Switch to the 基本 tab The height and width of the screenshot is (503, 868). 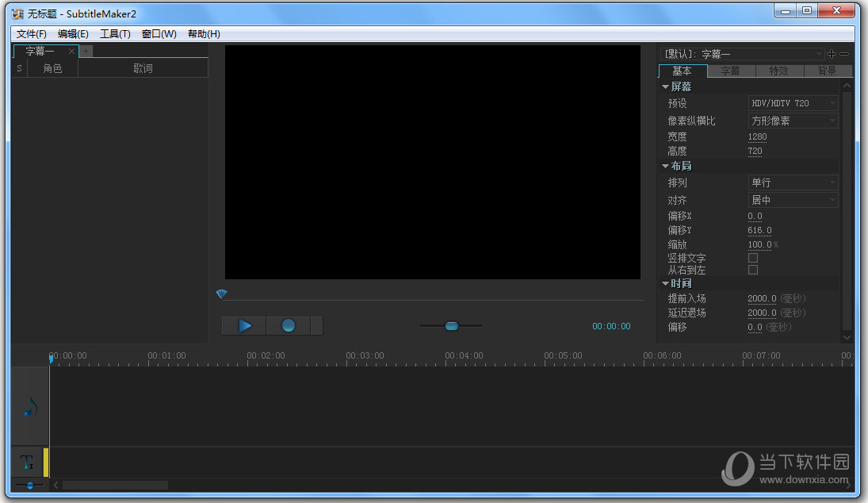click(x=683, y=71)
